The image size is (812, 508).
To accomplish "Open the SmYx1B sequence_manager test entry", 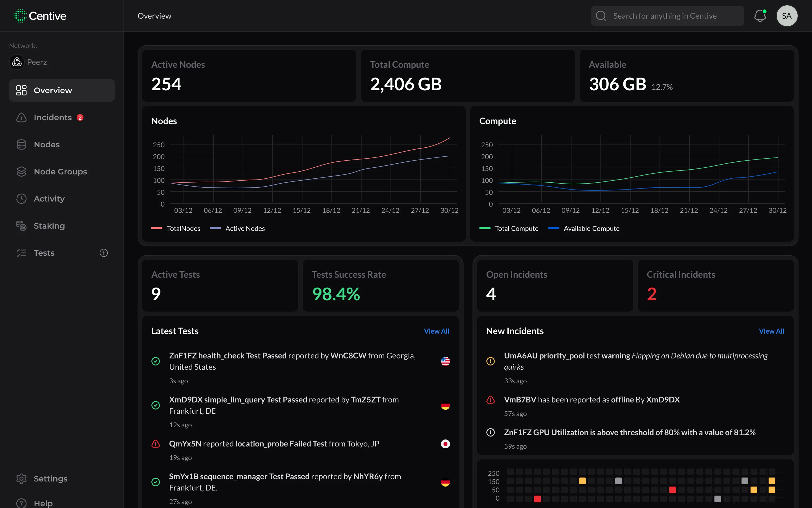I will [300, 489].
